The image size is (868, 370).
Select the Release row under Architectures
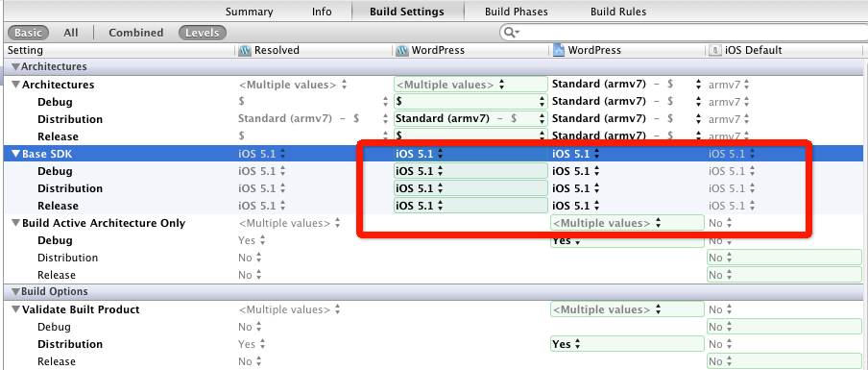58,136
